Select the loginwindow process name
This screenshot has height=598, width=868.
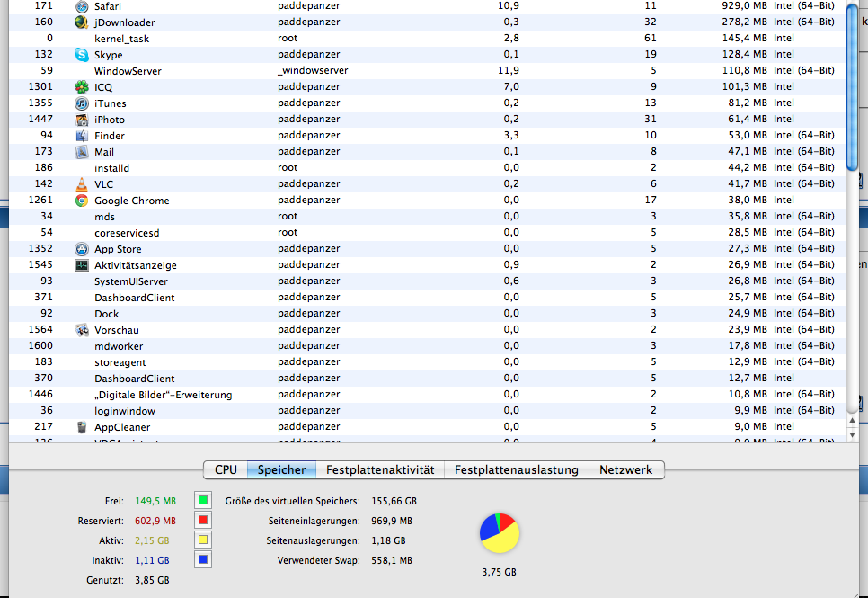125,411
